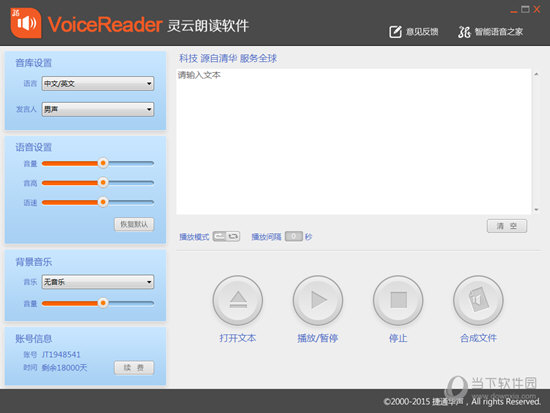Click the 打开文本 eject-style round button
The height and width of the screenshot is (413, 550).
tap(238, 300)
